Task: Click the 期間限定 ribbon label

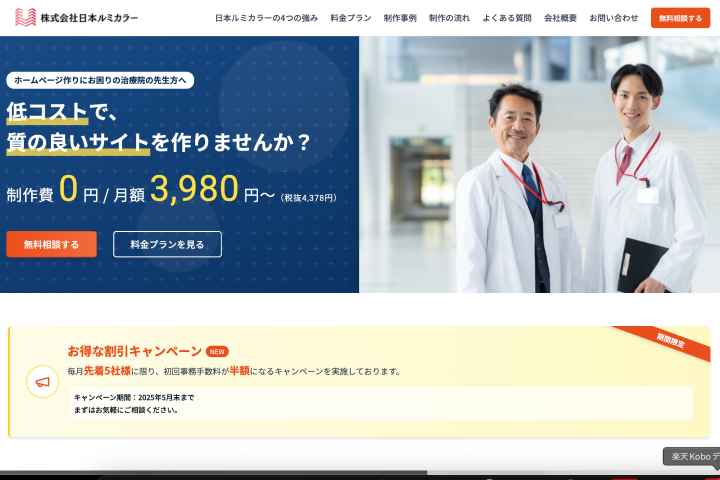Action: pos(670,340)
